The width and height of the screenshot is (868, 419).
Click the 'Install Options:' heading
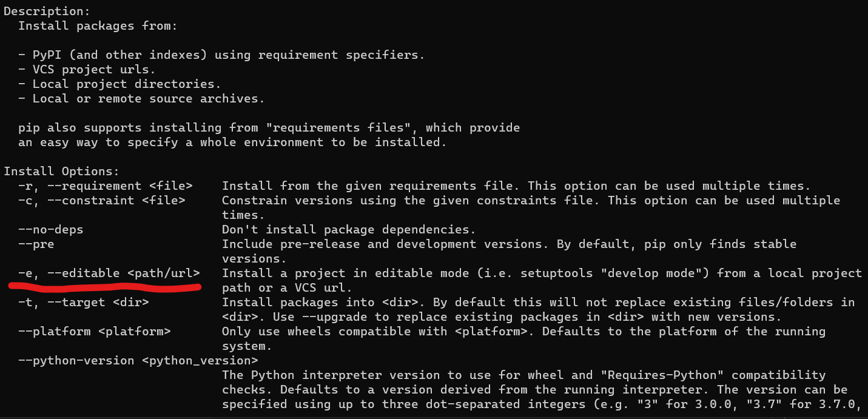click(61, 172)
